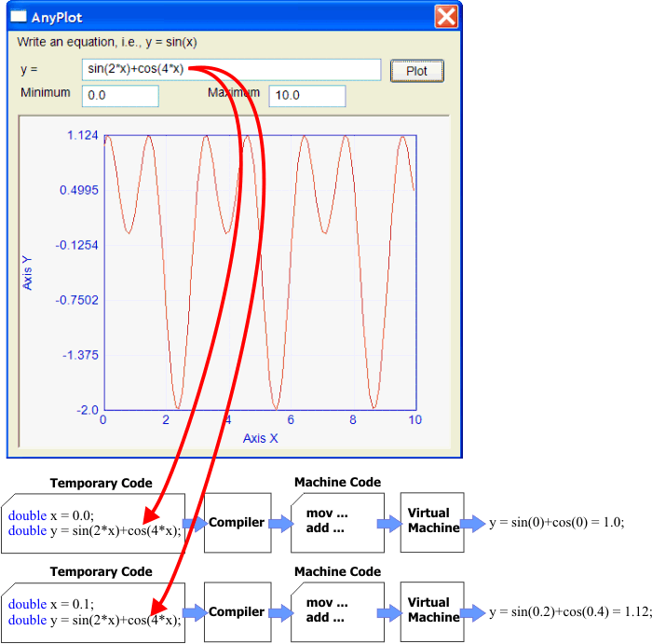Click the 'Minimum' label

[46, 92]
